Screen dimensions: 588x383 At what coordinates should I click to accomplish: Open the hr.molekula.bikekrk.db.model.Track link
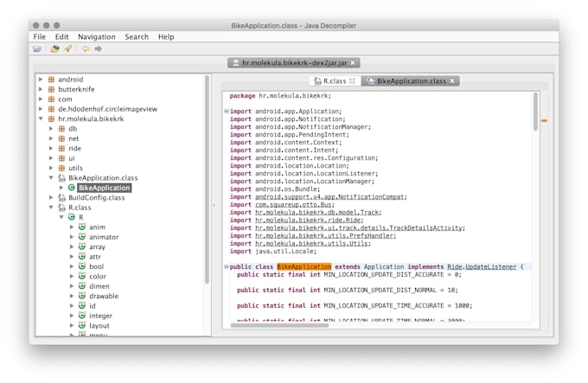coord(317,213)
